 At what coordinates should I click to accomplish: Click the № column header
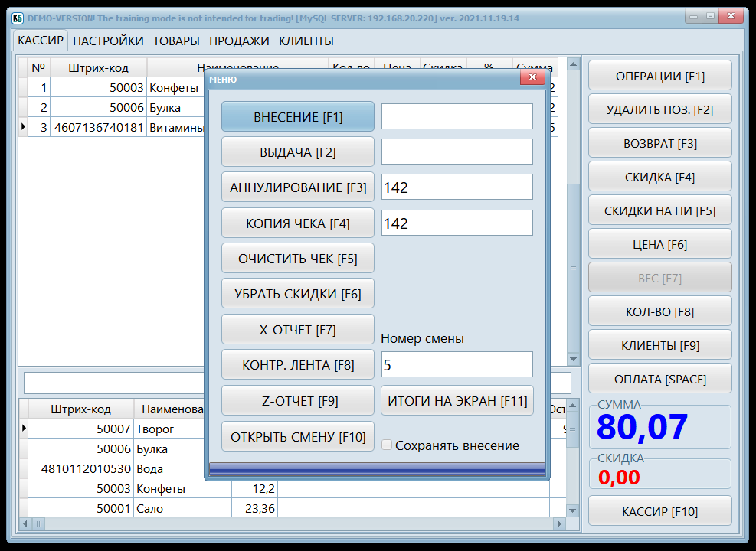point(38,68)
